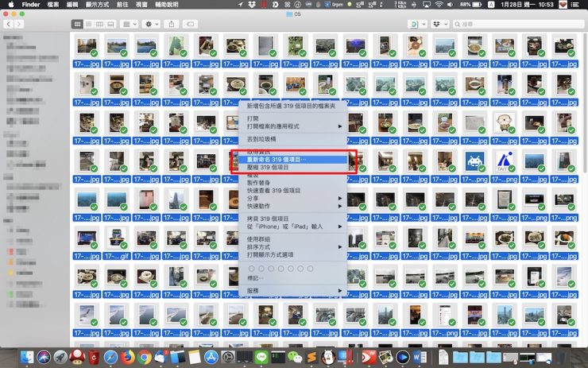Click the edit tags toolbar icon
The image size is (588, 368).
[191, 25]
